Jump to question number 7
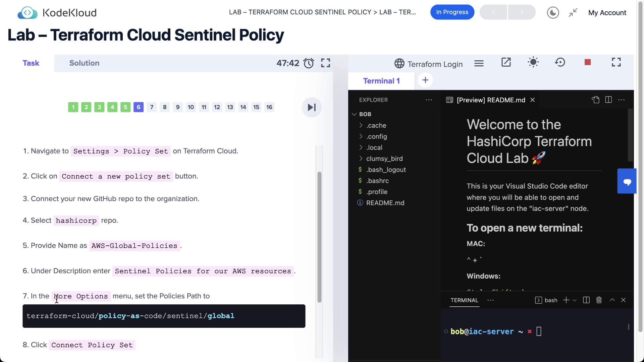The height and width of the screenshot is (362, 644). pos(152,107)
